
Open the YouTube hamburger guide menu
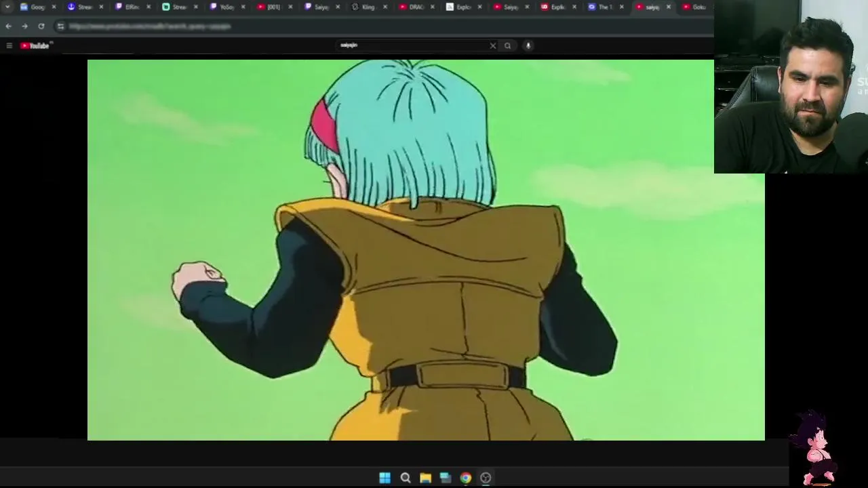pos(9,45)
